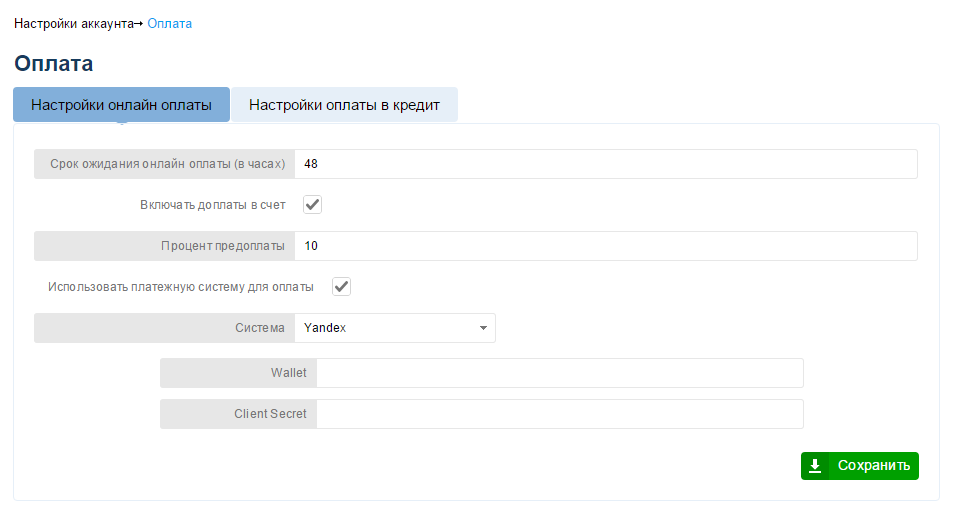This screenshot has height=527, width=977.
Task: Click into the empty Wallet input field
Action: (560, 373)
